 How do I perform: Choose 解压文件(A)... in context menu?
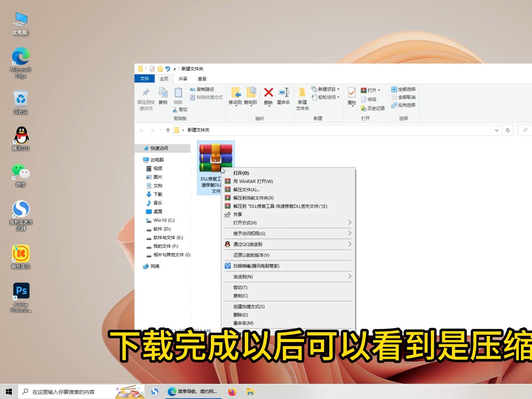pyautogui.click(x=288, y=190)
